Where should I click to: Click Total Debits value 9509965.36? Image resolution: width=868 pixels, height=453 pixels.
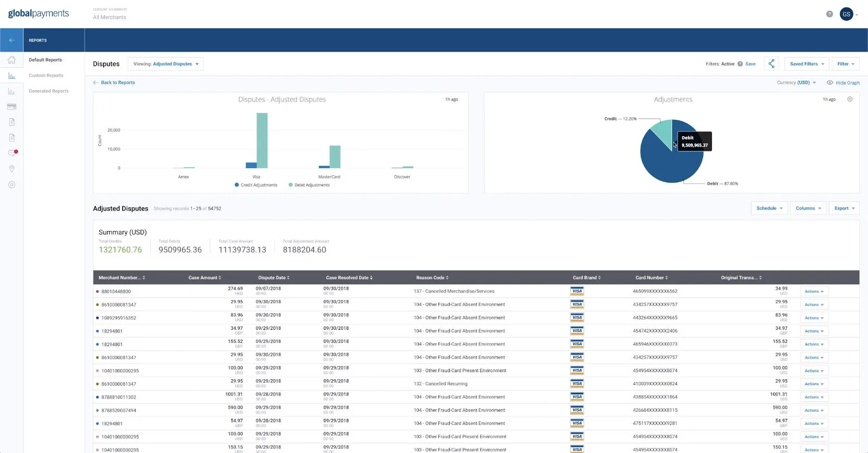pyautogui.click(x=180, y=250)
